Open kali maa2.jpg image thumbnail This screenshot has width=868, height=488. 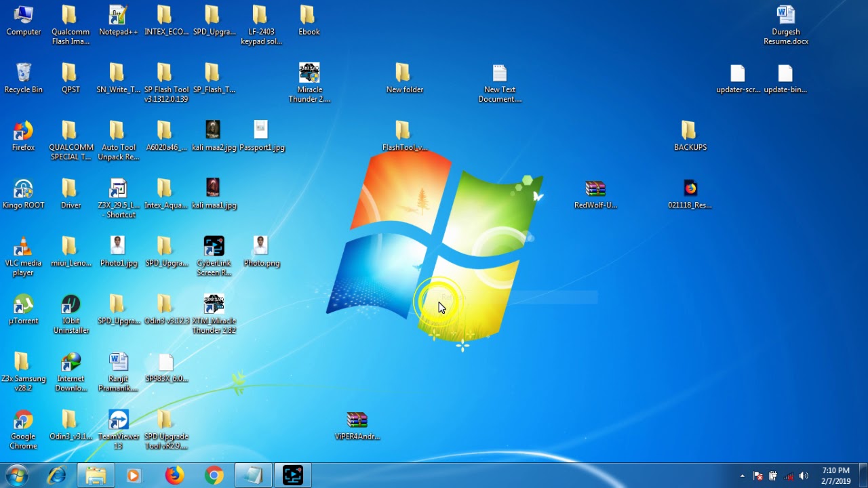point(214,136)
